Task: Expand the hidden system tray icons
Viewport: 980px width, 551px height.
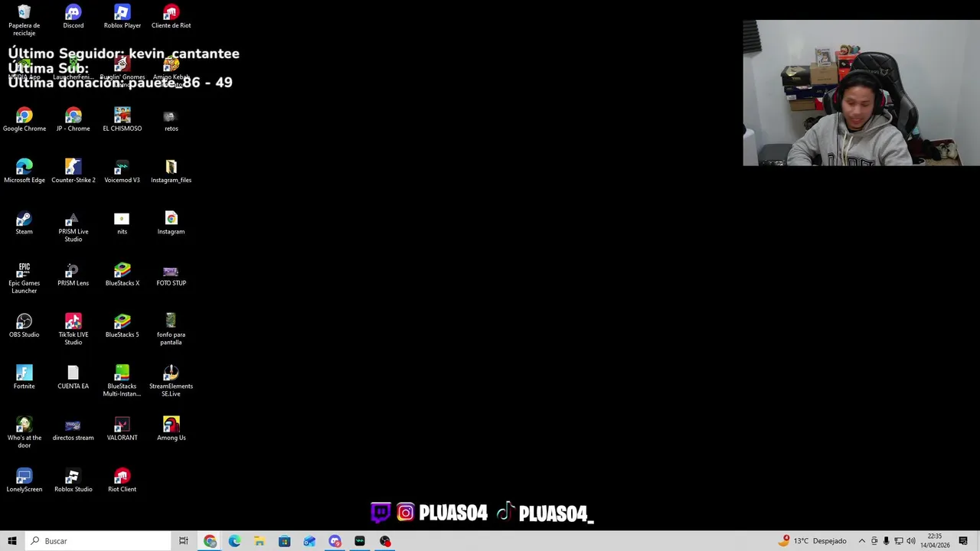Action: click(x=861, y=541)
